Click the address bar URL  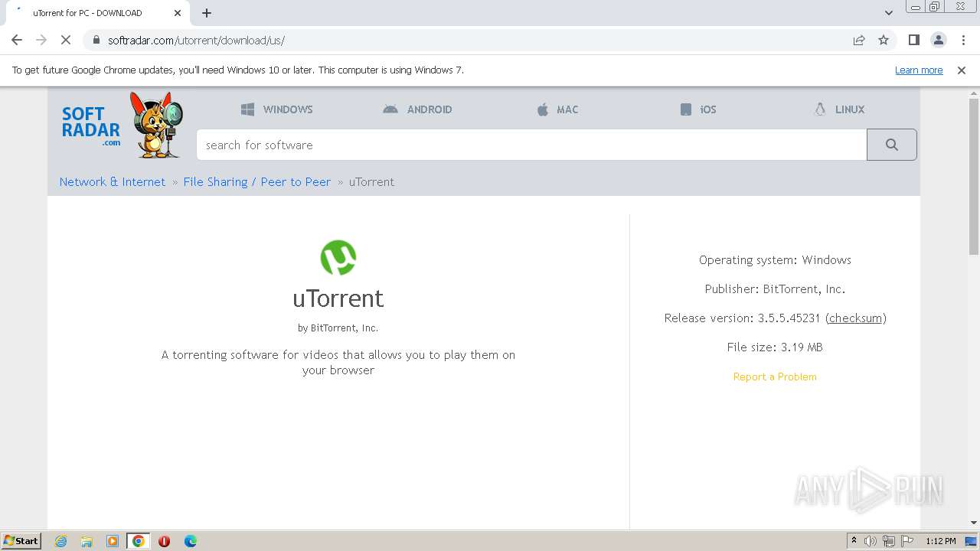pos(197,41)
